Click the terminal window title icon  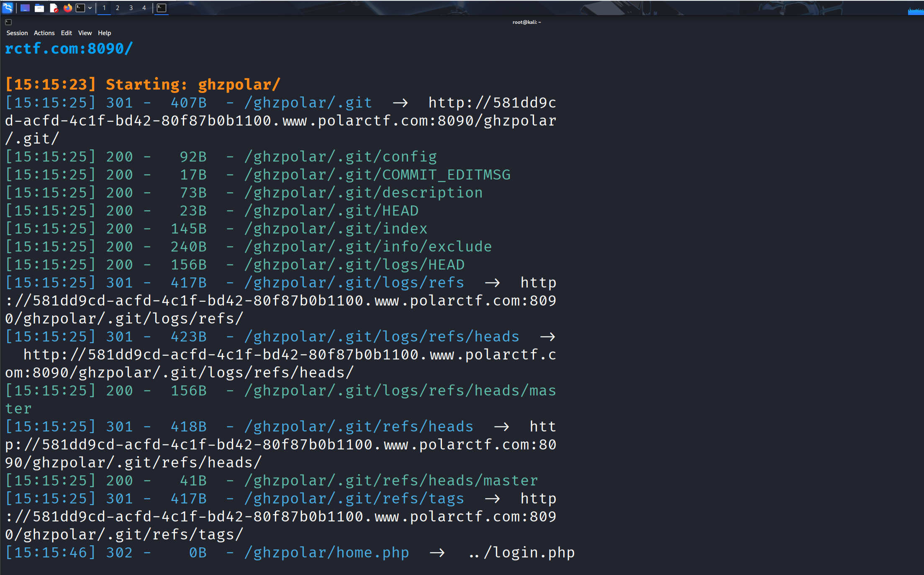pos(8,22)
